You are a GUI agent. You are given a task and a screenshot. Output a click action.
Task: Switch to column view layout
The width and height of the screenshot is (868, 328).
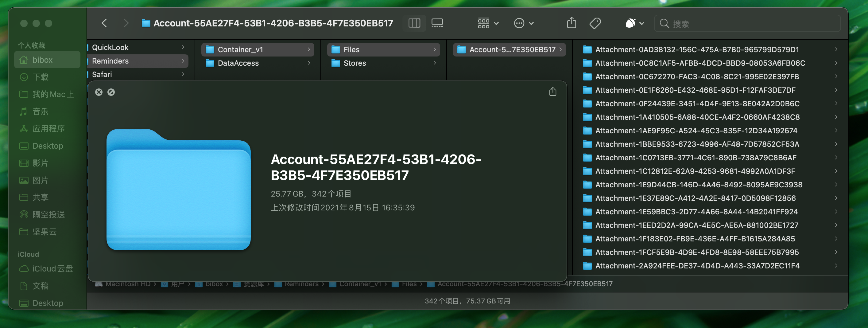point(414,23)
